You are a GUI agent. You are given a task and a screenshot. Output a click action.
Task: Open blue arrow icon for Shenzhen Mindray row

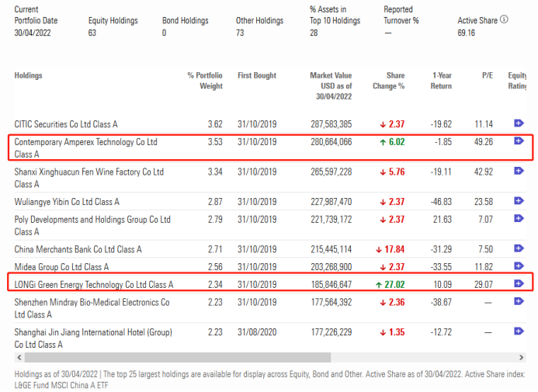click(x=519, y=302)
